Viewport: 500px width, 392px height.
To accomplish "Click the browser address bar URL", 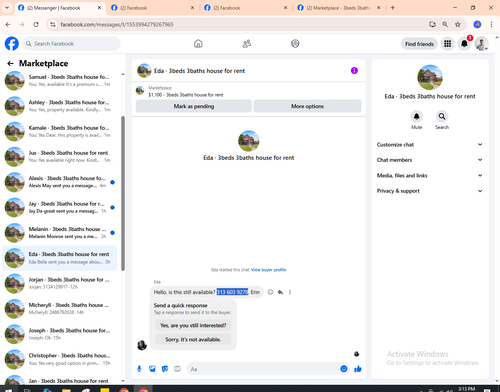I will [x=117, y=24].
